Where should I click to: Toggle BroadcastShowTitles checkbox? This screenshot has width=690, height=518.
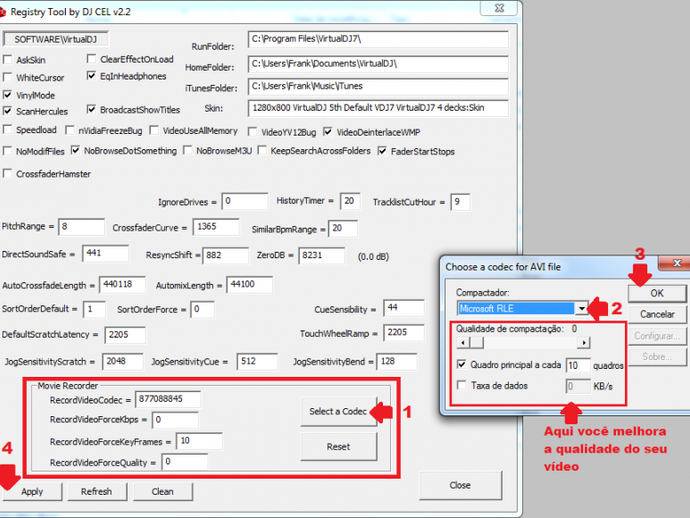click(91, 109)
